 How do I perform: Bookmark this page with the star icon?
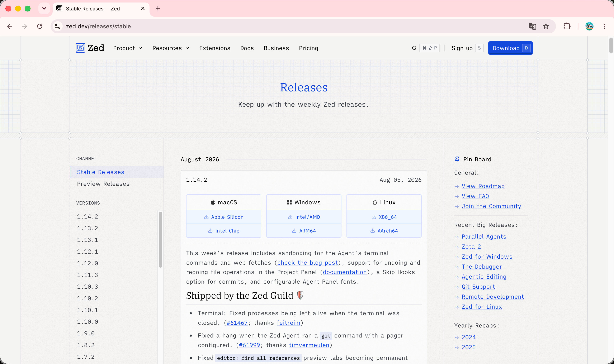546,26
